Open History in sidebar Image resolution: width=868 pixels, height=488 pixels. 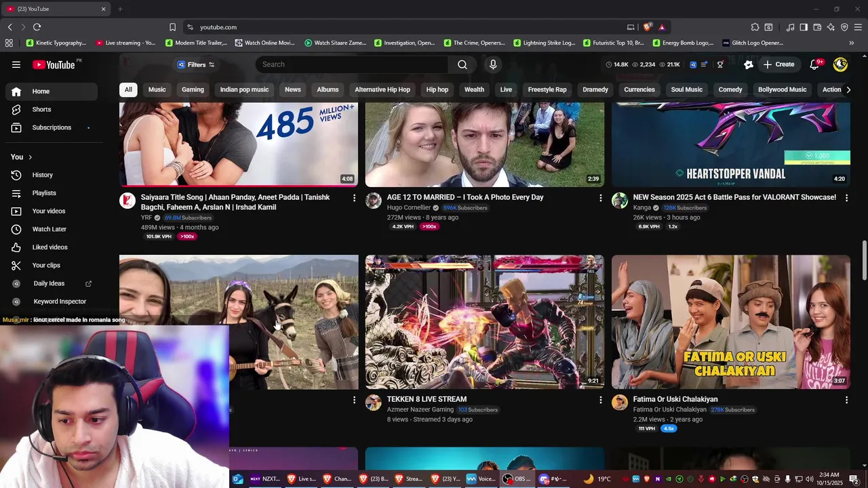(x=51, y=175)
